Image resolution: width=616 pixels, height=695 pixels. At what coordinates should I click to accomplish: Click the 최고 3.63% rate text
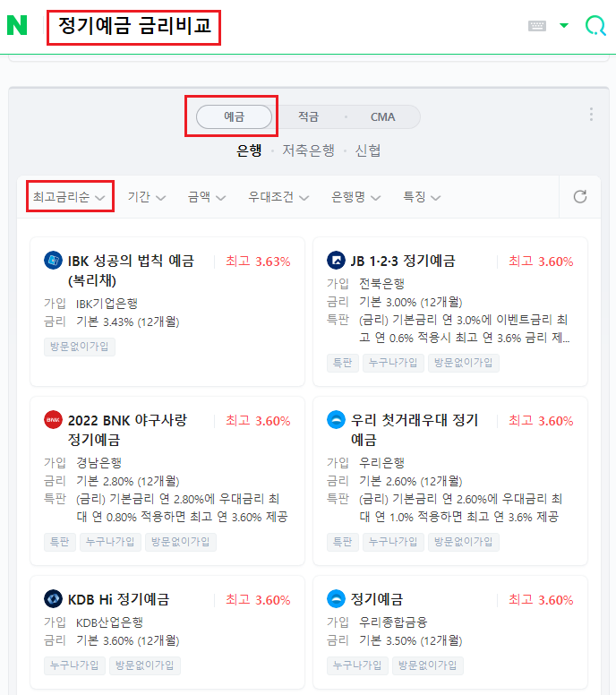click(258, 262)
